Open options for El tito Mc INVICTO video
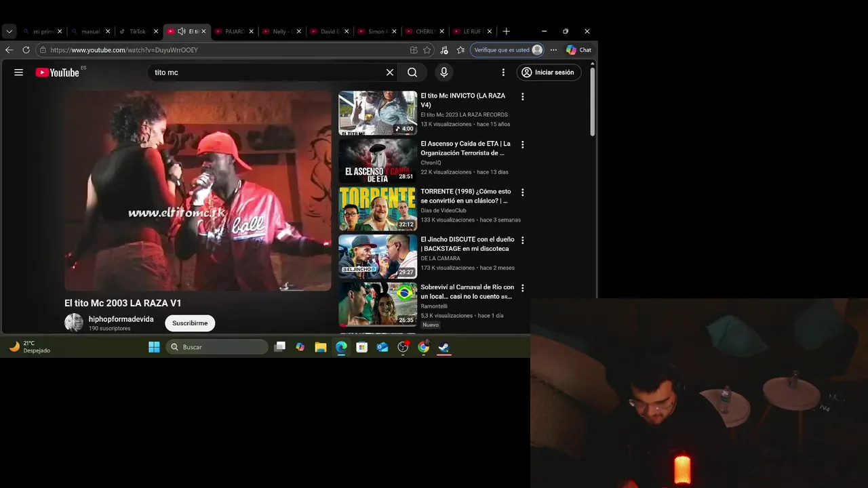 522,97
